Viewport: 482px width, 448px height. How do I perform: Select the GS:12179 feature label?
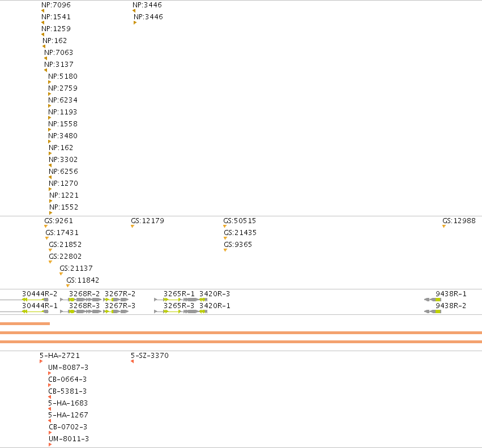147,221
